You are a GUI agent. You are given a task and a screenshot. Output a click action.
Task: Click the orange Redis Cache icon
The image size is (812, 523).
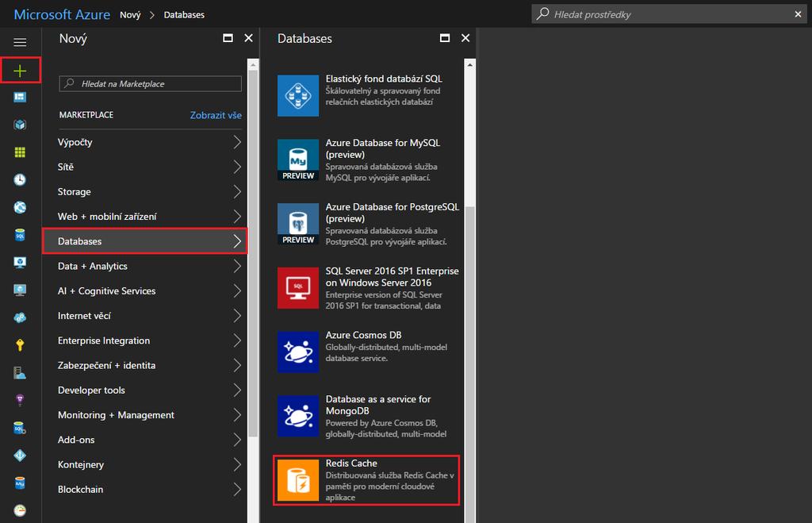click(x=298, y=480)
